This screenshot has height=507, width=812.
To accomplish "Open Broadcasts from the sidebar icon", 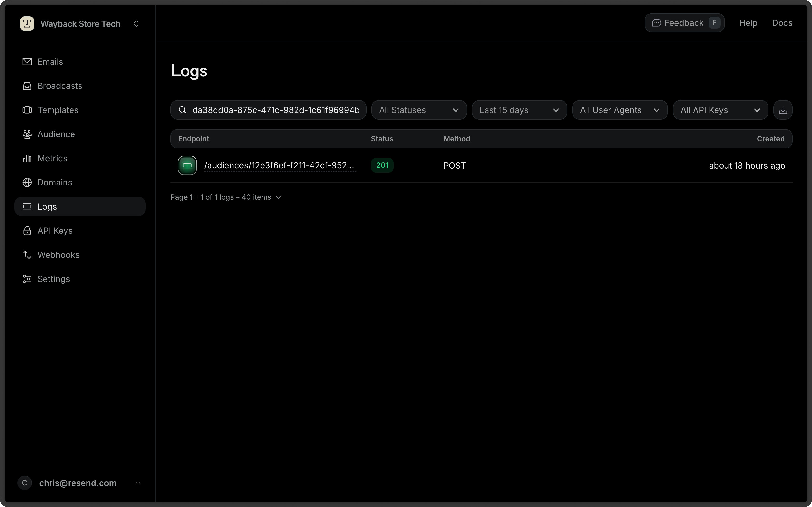I will [x=27, y=86].
